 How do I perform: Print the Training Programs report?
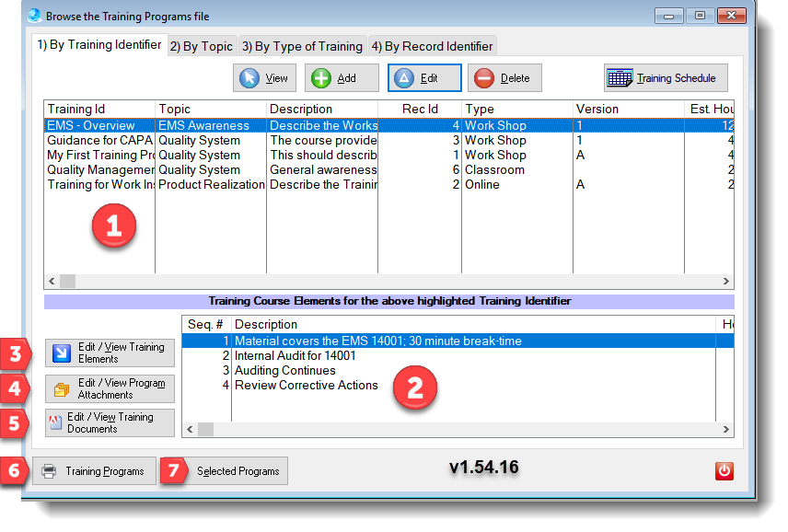click(93, 471)
